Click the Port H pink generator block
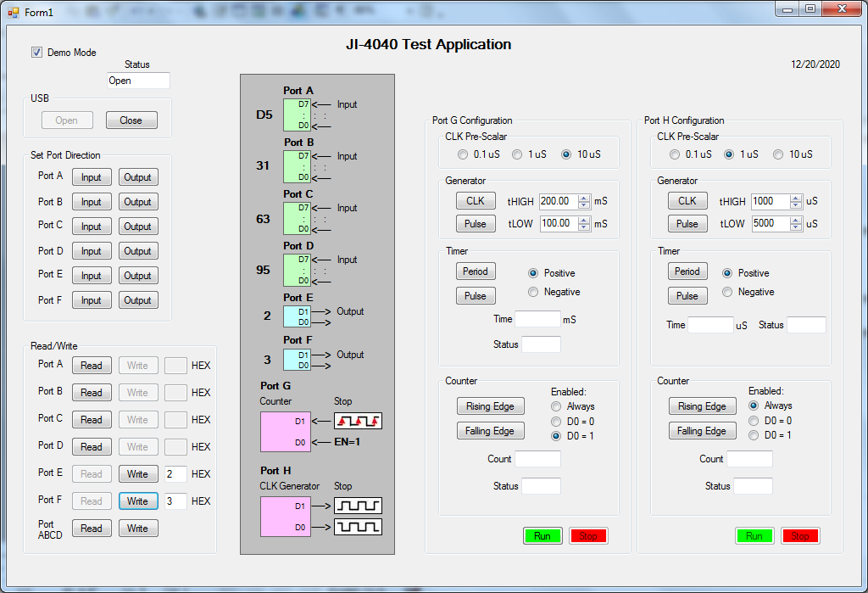This screenshot has width=868, height=593. 286,517
